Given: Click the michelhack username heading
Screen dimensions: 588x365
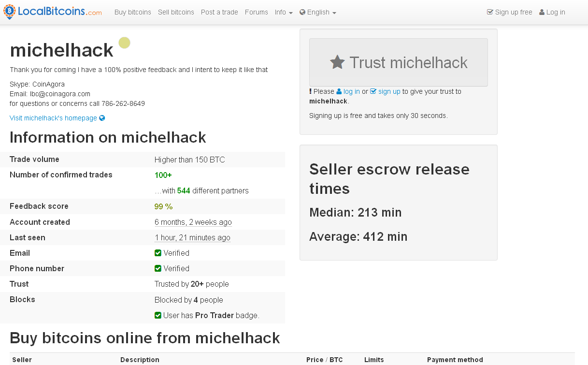Looking at the screenshot, I should [x=62, y=50].
